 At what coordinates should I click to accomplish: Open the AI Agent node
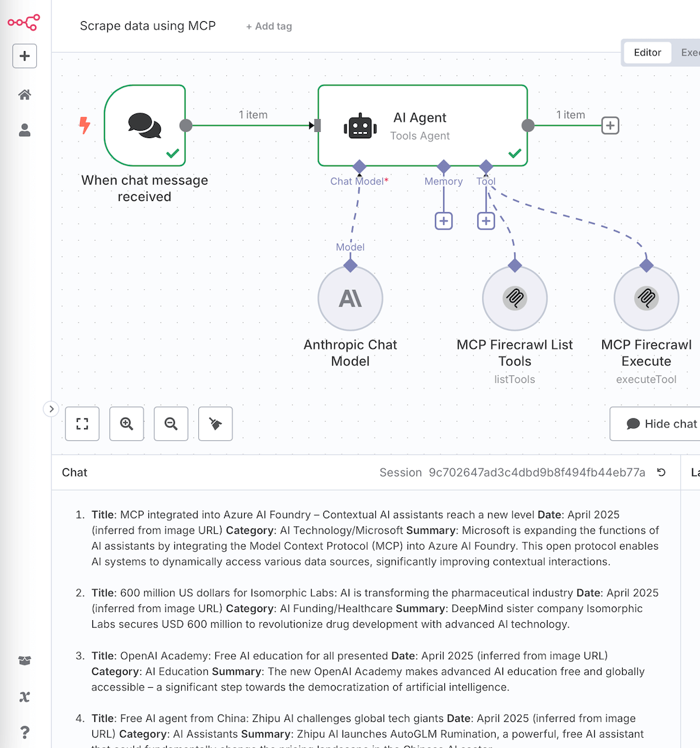(422, 125)
